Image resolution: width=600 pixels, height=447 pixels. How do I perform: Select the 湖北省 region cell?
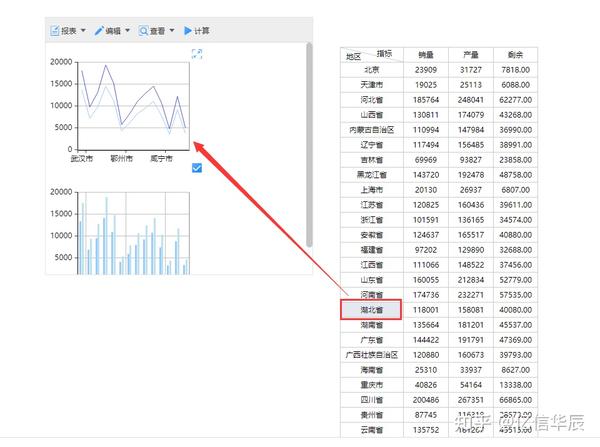point(371,310)
